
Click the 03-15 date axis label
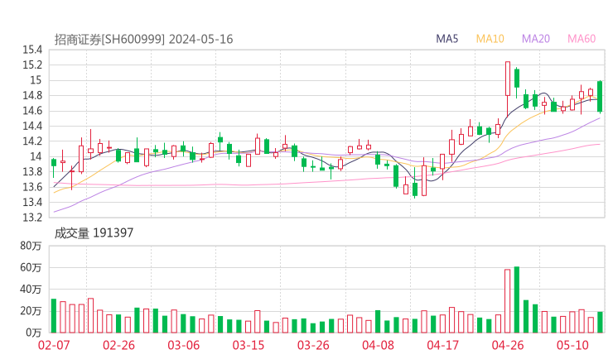pyautogui.click(x=249, y=345)
